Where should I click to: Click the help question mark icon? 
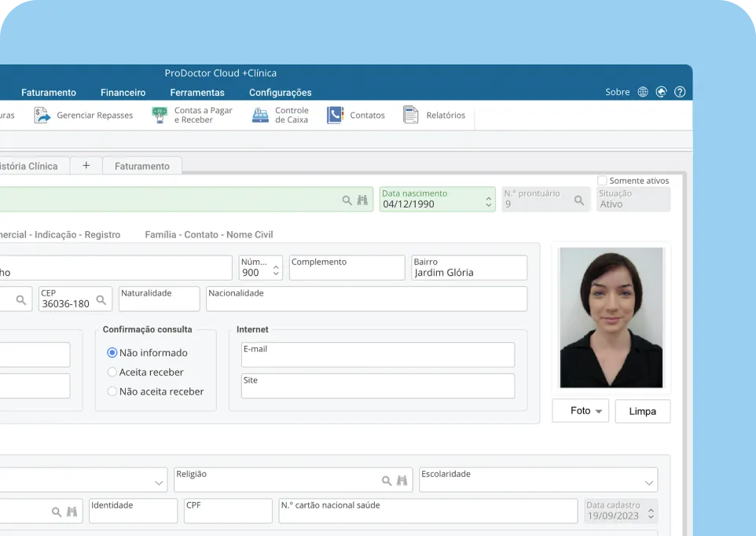tap(680, 92)
